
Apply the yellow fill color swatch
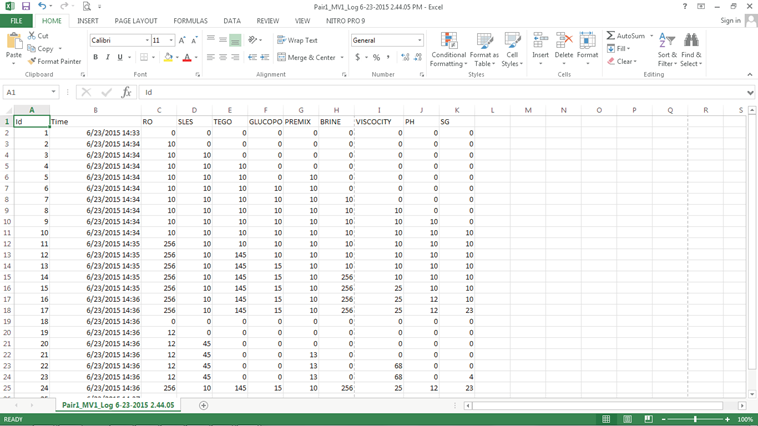(x=168, y=58)
